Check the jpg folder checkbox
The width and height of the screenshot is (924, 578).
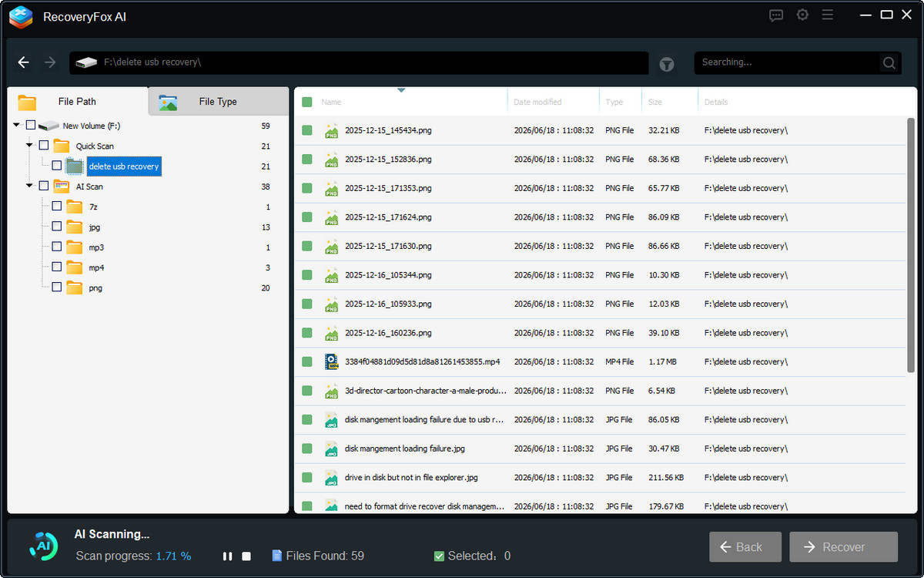pos(57,227)
